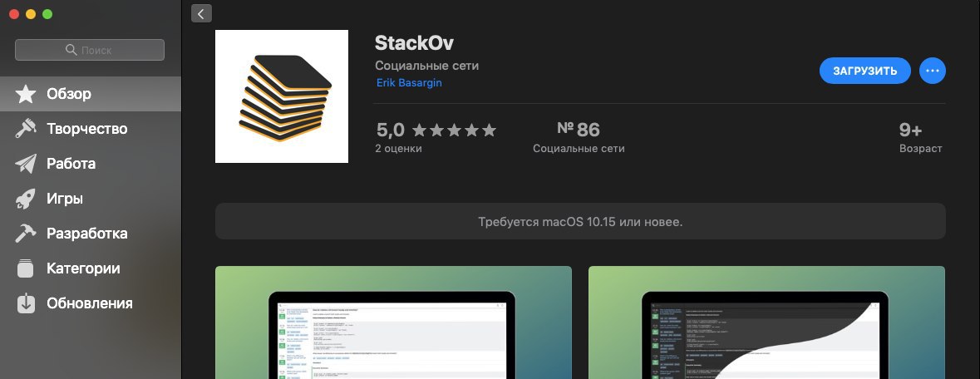The height and width of the screenshot is (379, 980).
Task: Open the Творчество section
Action: (x=91, y=129)
